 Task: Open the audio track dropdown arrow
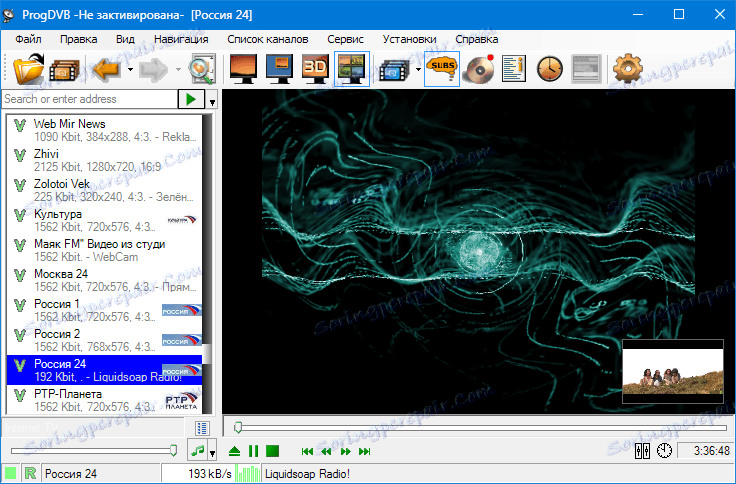[212, 452]
